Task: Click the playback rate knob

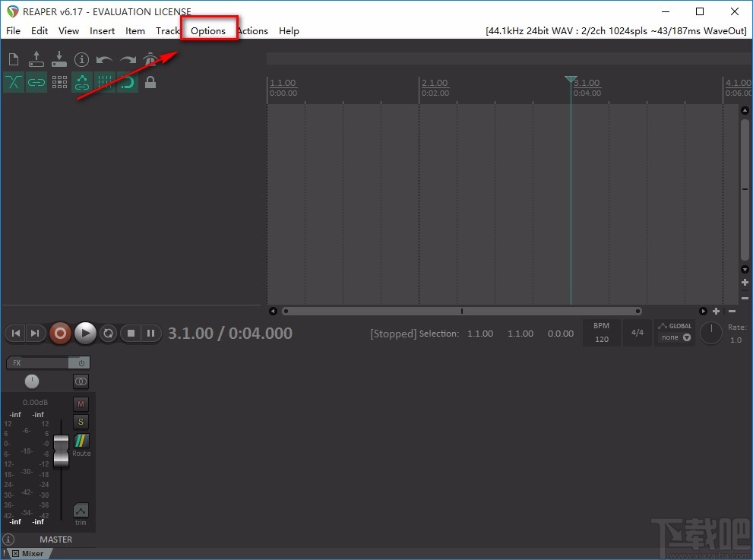Action: pyautogui.click(x=711, y=333)
